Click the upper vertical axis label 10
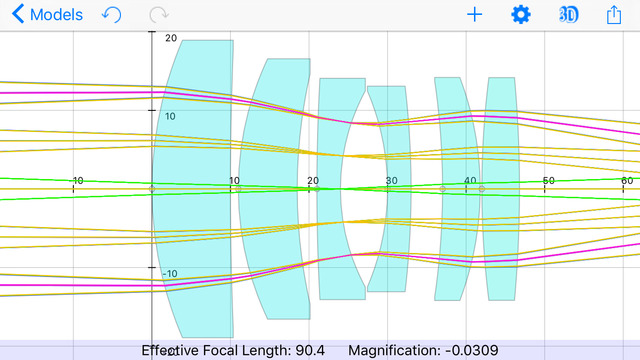640x360 pixels. point(170,116)
